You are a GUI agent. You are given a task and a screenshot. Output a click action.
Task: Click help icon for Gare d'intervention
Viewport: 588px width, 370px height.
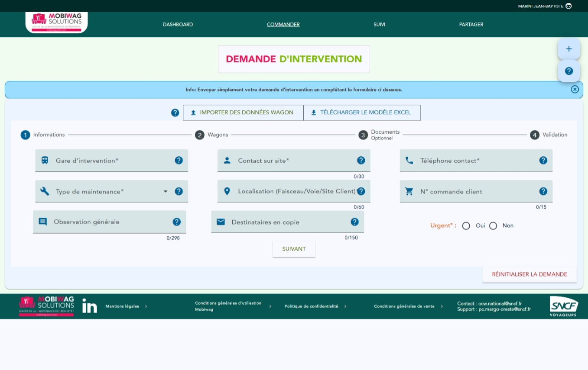point(179,161)
